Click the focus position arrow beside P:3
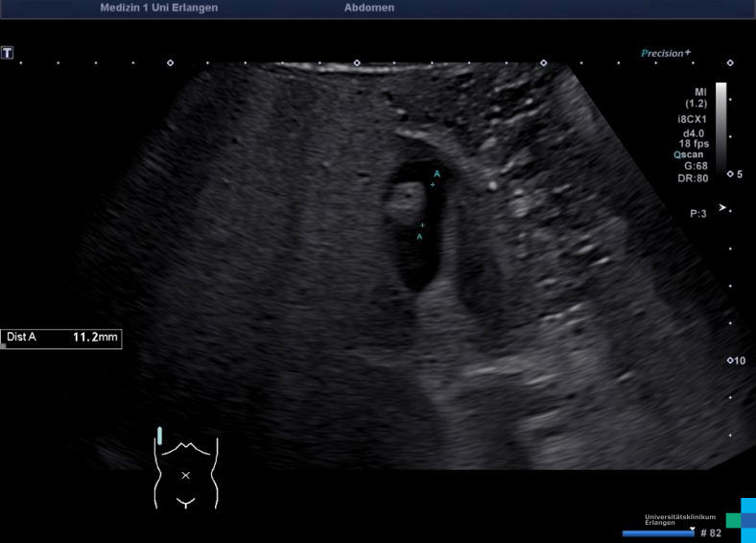 click(722, 208)
